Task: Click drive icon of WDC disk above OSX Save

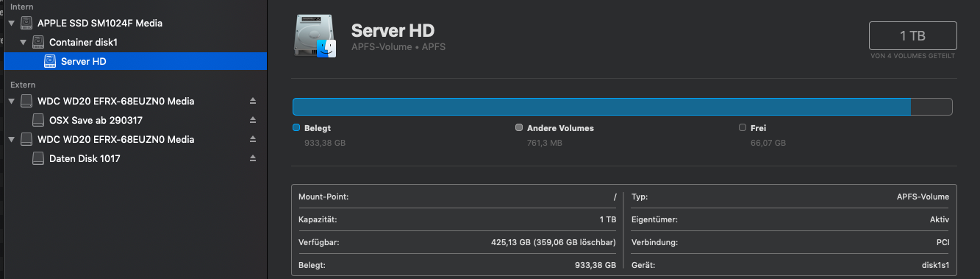Action: (x=26, y=101)
